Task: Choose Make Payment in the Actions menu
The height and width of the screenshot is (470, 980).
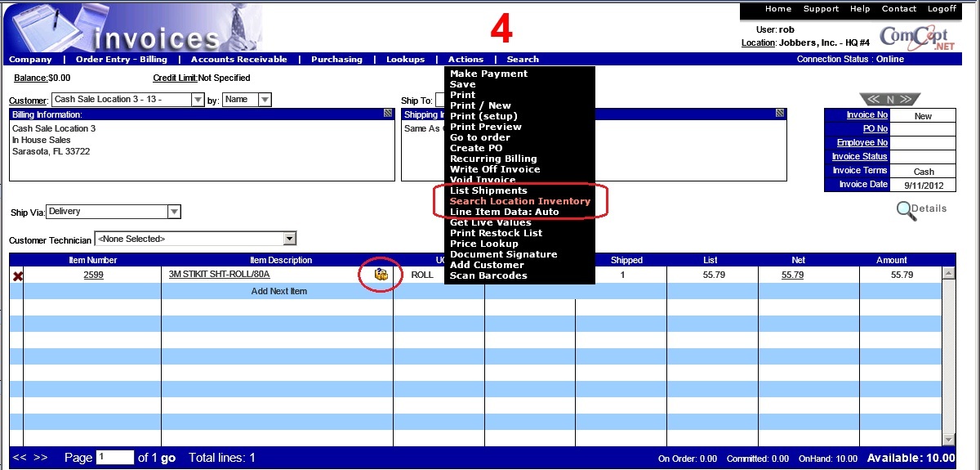Action: coord(488,74)
